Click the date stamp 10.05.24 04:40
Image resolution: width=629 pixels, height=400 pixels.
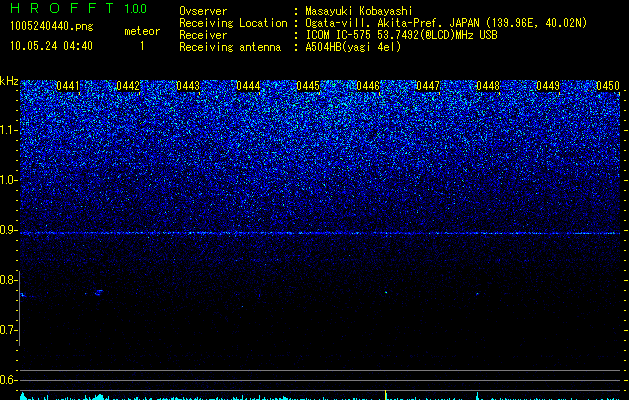coord(51,46)
